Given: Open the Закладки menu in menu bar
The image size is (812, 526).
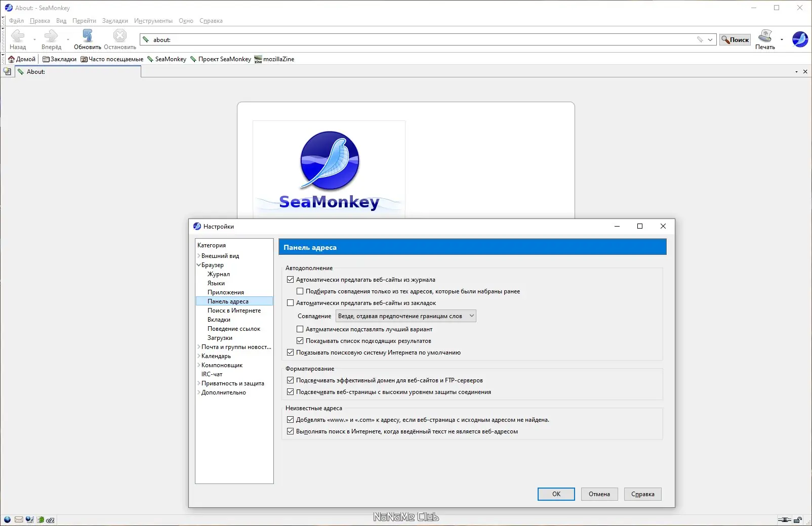Looking at the screenshot, I should click(115, 21).
